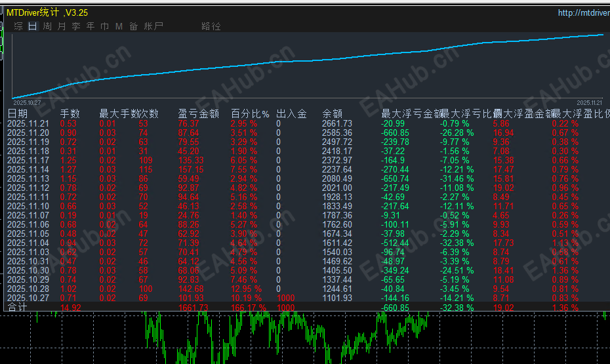
Task: Open the 季 quarterly tab
Action: tap(76, 26)
